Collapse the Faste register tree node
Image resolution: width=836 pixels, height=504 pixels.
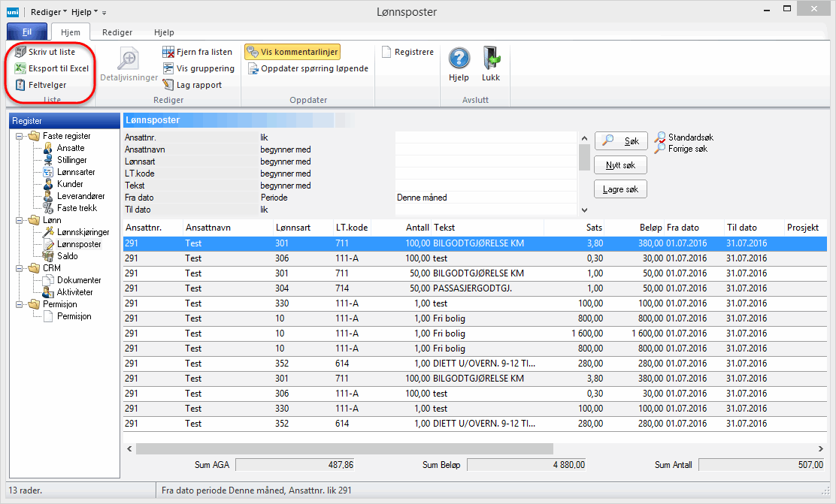(19, 136)
